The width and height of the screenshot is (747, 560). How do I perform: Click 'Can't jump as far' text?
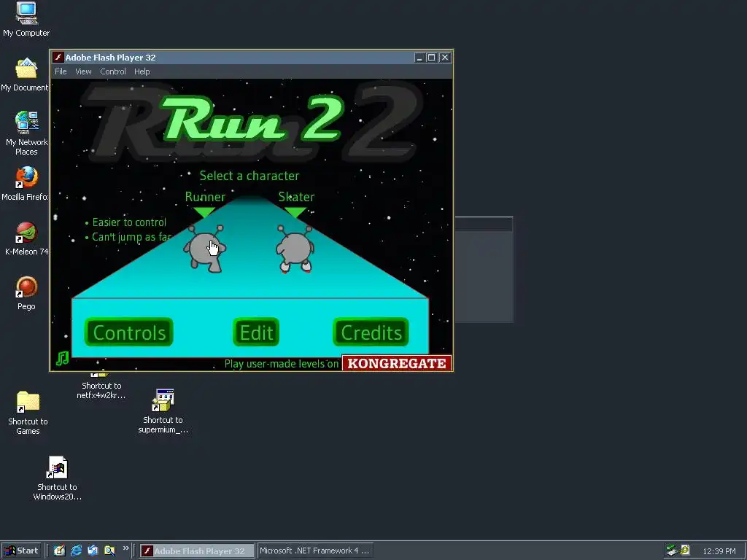pyautogui.click(x=131, y=237)
